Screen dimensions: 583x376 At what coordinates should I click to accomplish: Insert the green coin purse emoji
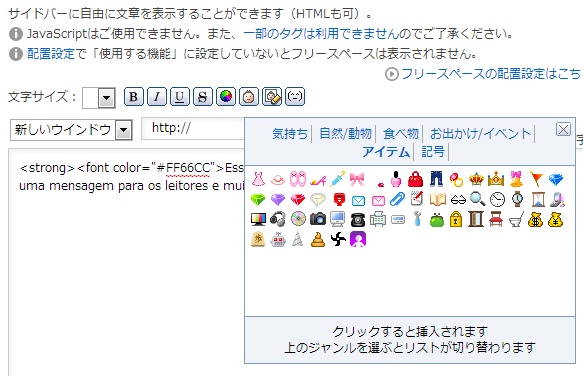click(437, 220)
